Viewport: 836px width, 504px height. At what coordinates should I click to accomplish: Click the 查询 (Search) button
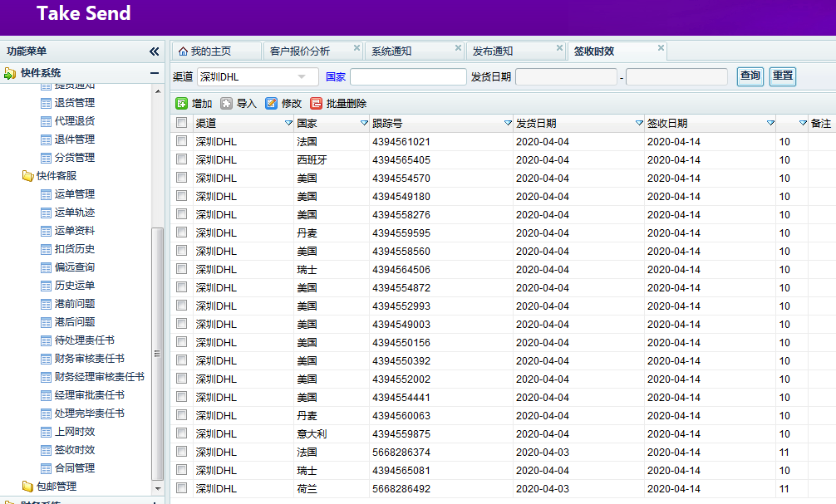click(x=750, y=76)
